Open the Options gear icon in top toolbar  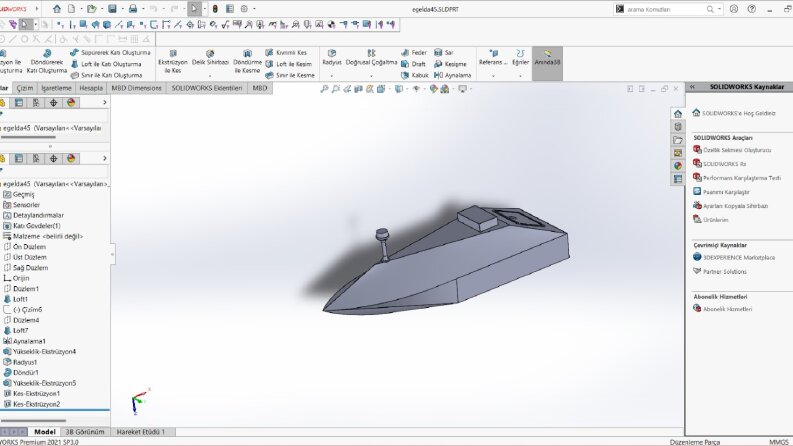point(244,9)
